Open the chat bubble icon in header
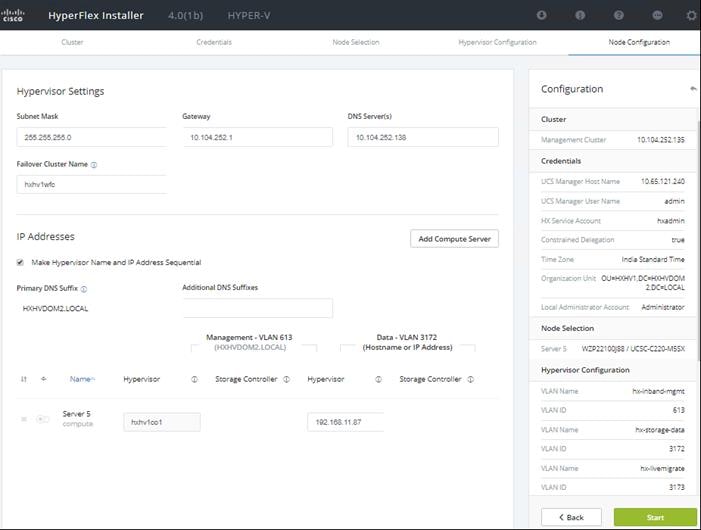Viewport: 701px width, 530px height. (x=657, y=15)
